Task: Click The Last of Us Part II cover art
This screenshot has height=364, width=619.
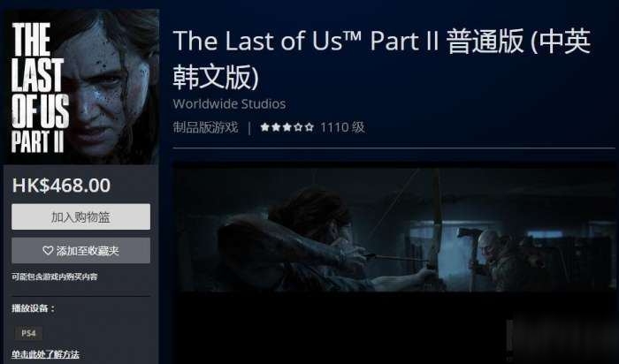Action: pos(81,87)
